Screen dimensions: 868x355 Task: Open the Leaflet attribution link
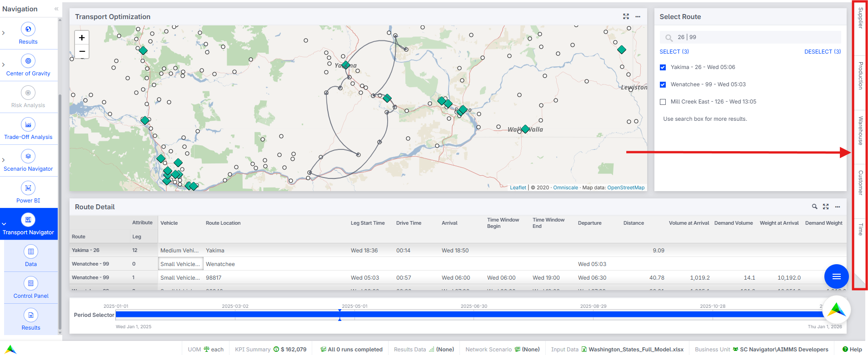(518, 187)
